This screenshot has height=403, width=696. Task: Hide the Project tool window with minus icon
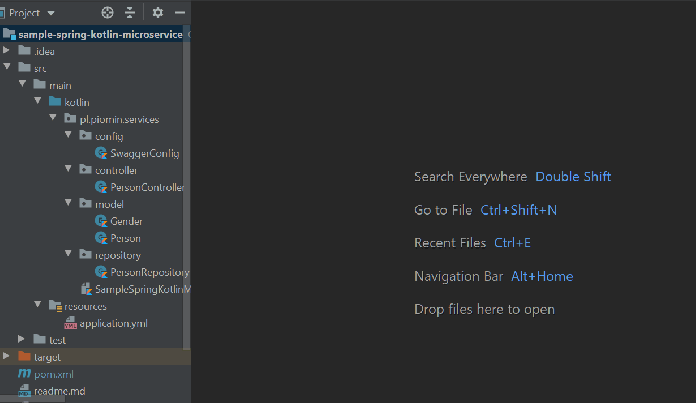tap(179, 13)
